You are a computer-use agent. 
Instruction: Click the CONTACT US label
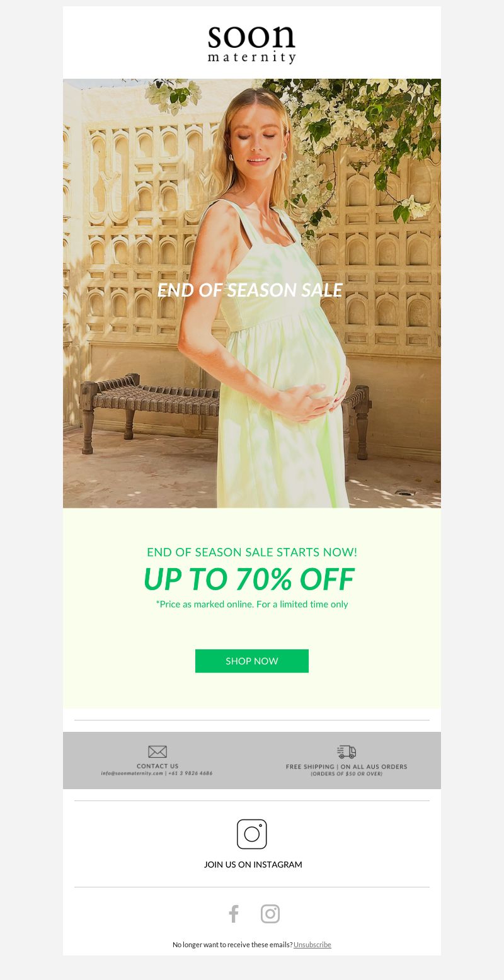(157, 766)
